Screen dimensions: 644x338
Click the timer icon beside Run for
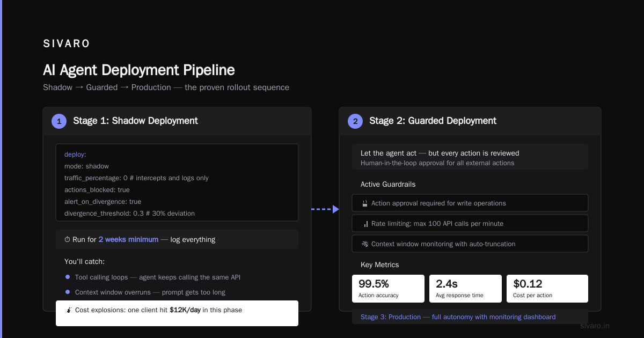(x=67, y=240)
